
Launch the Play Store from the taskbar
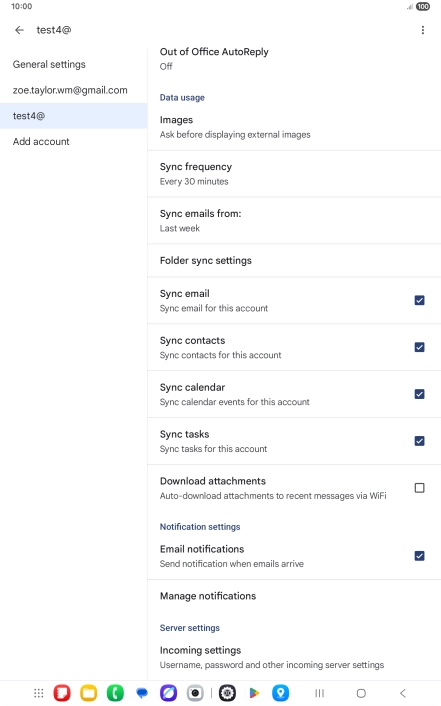pyautogui.click(x=254, y=693)
